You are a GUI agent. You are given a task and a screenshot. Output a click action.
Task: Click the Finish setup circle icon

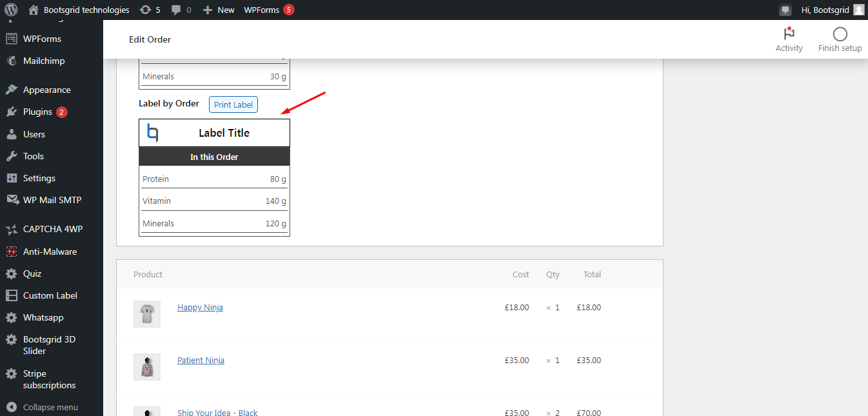click(840, 34)
